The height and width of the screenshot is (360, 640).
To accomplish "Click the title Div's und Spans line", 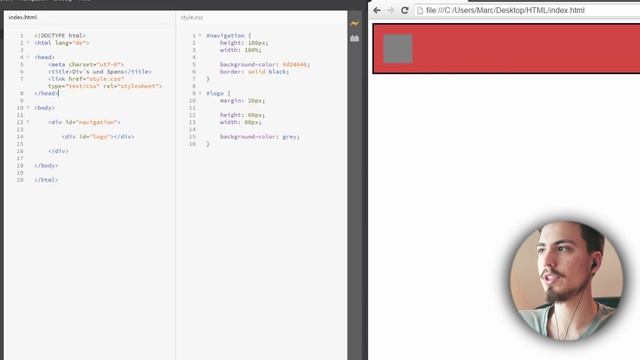I will [x=100, y=71].
